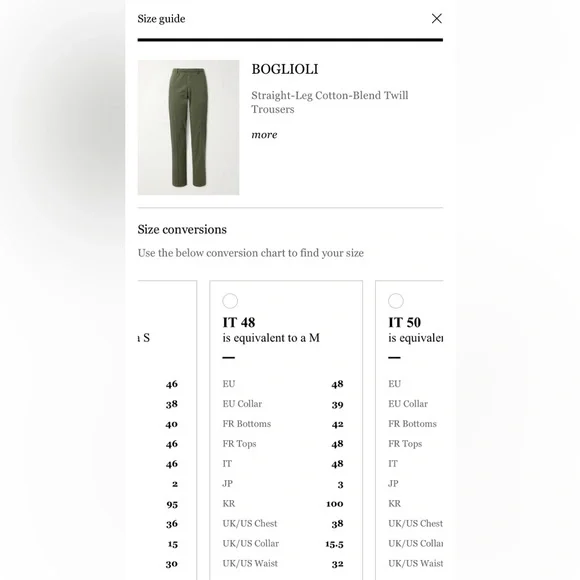Close the Size guide panel
The image size is (580, 580).
click(436, 18)
